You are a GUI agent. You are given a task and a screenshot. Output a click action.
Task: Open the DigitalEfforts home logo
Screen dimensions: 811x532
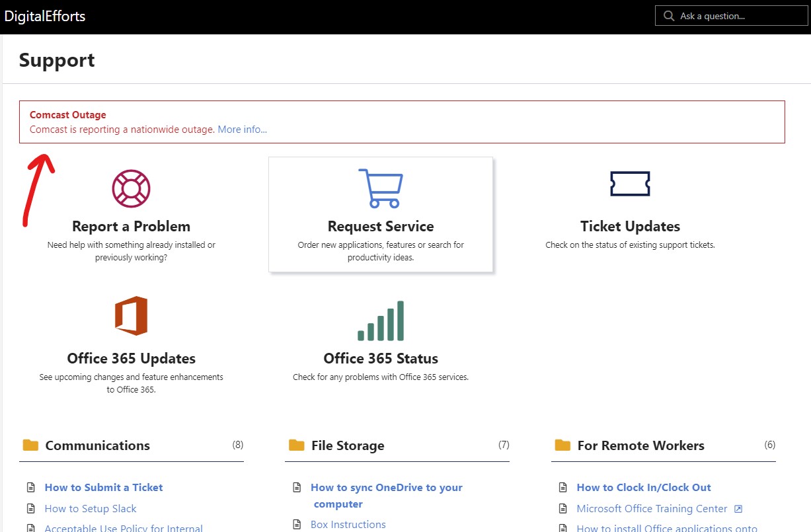pos(45,16)
